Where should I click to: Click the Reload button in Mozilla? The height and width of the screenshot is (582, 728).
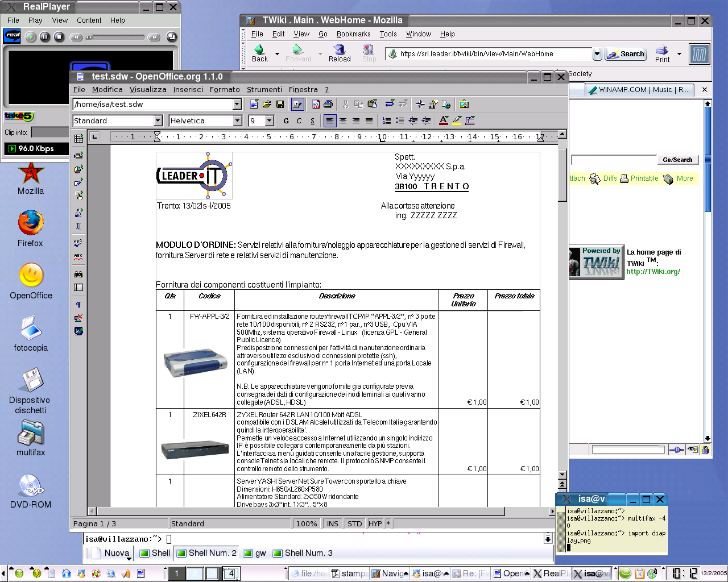(x=340, y=53)
